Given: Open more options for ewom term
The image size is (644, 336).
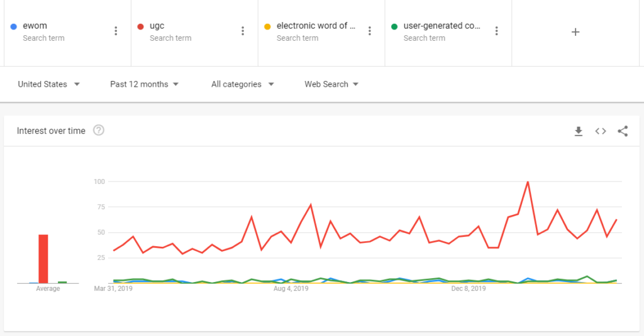Looking at the screenshot, I should (x=116, y=31).
